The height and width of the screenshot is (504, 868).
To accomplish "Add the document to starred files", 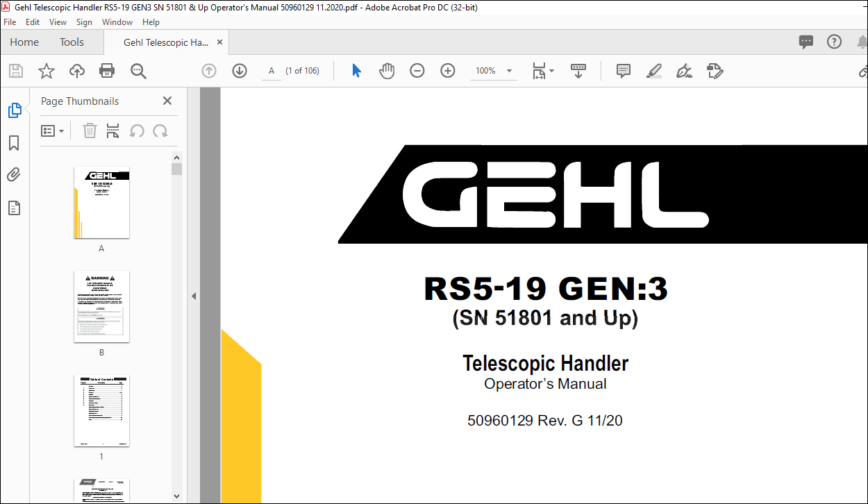I will click(46, 71).
